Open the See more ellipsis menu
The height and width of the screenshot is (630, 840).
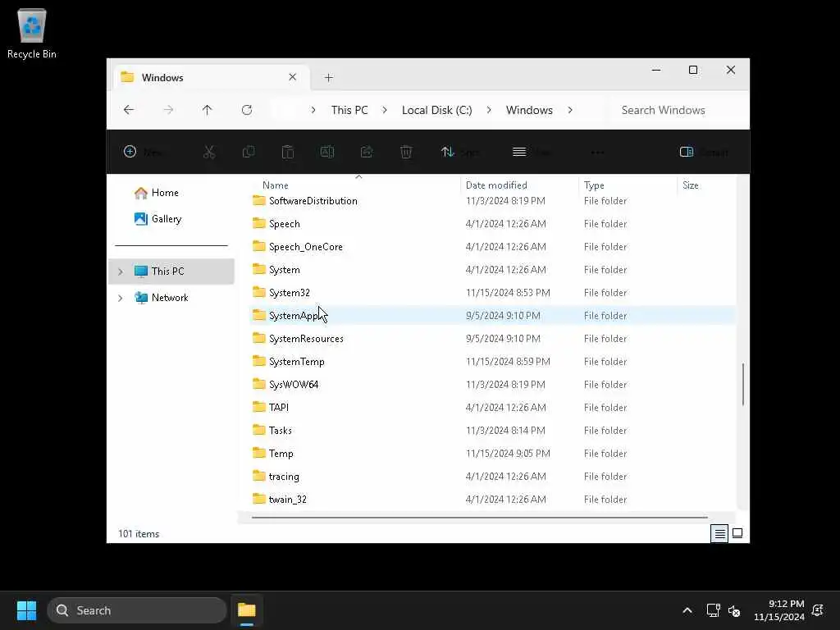pyautogui.click(x=598, y=152)
